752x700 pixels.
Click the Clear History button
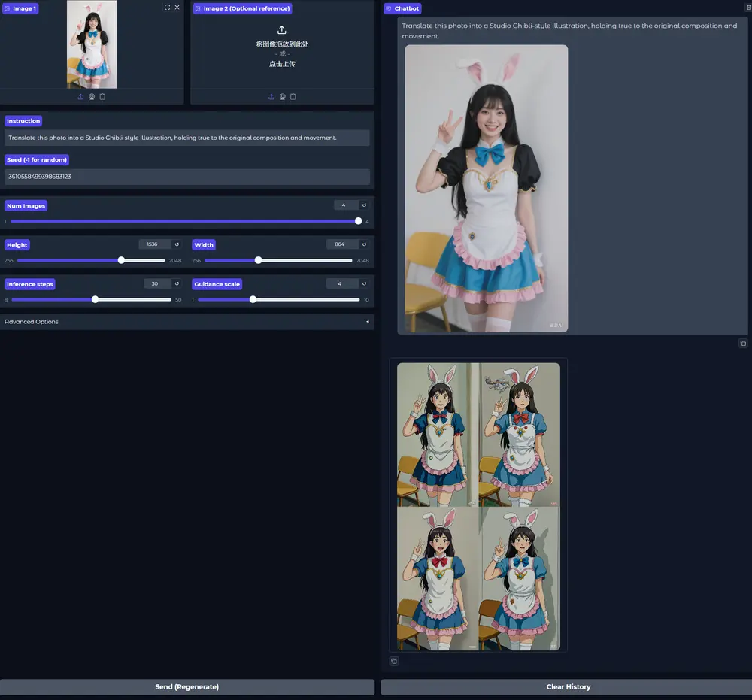point(568,687)
